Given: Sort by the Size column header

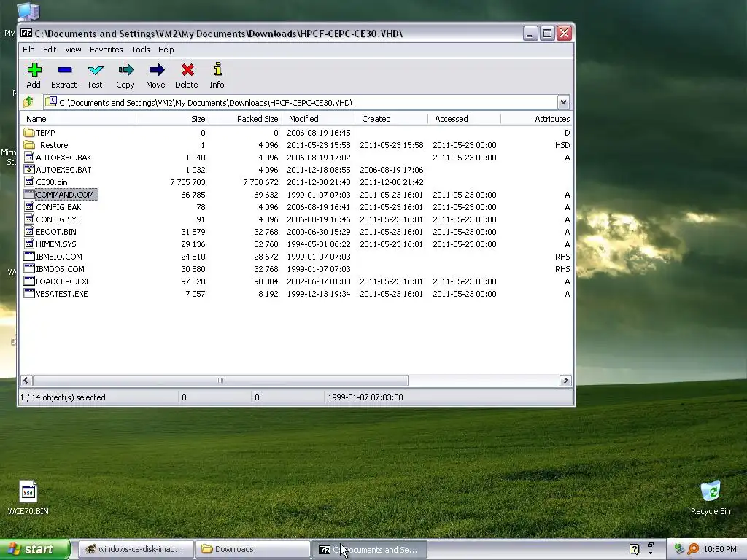Looking at the screenshot, I should [172, 119].
